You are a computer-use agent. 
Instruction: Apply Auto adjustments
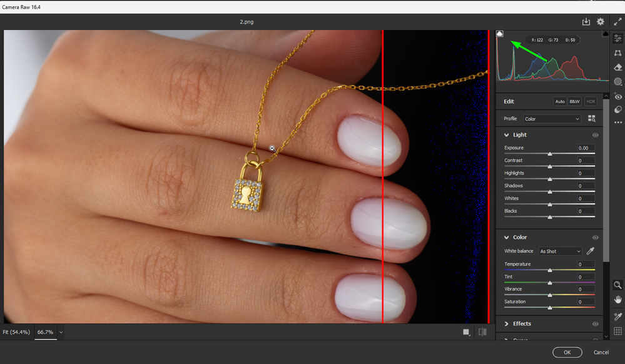560,101
